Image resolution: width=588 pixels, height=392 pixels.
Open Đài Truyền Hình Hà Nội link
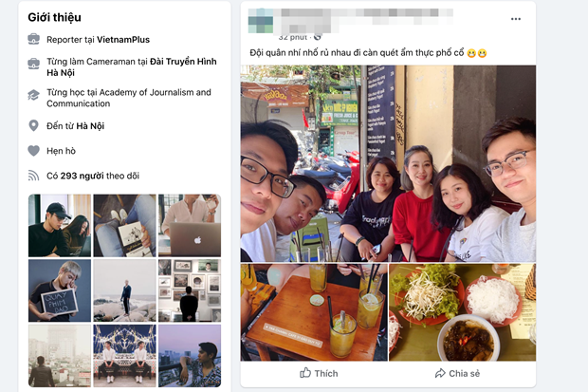pyautogui.click(x=132, y=66)
